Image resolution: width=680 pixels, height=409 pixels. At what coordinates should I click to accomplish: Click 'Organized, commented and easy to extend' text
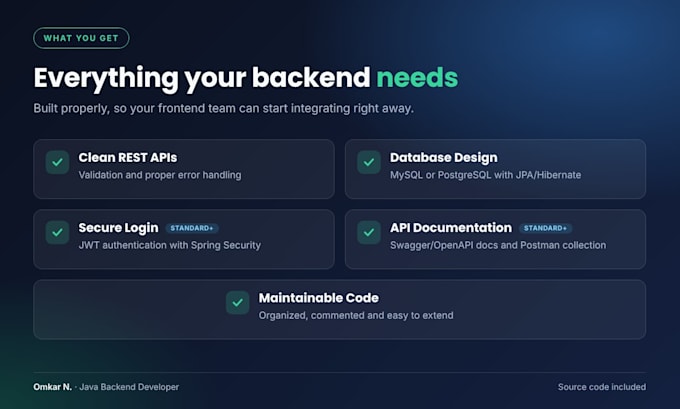(x=356, y=316)
